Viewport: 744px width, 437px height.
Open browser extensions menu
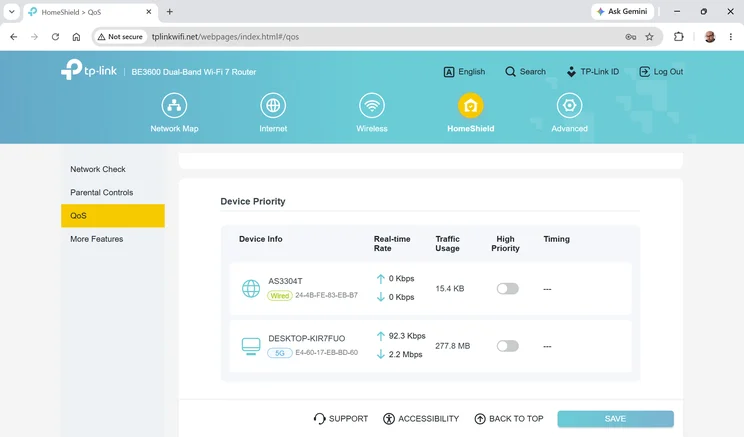pos(679,37)
